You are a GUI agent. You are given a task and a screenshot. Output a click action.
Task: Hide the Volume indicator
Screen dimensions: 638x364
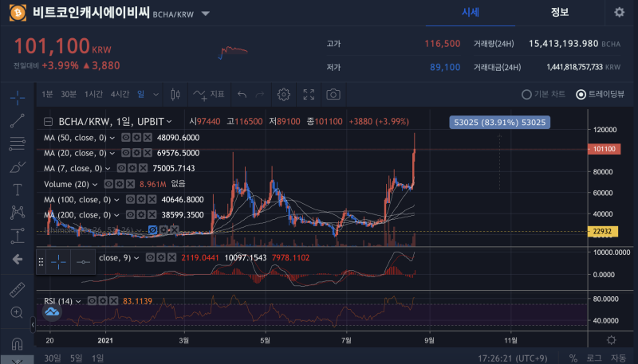pos(108,184)
